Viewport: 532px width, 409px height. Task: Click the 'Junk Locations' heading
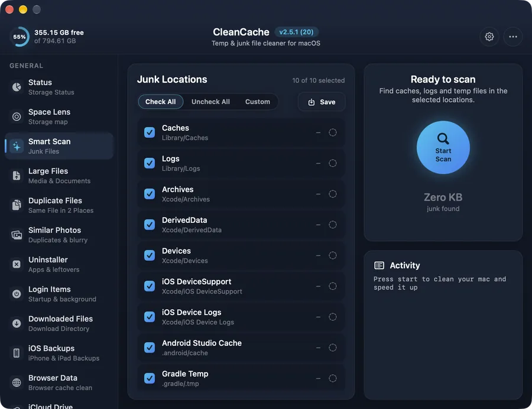coord(172,79)
